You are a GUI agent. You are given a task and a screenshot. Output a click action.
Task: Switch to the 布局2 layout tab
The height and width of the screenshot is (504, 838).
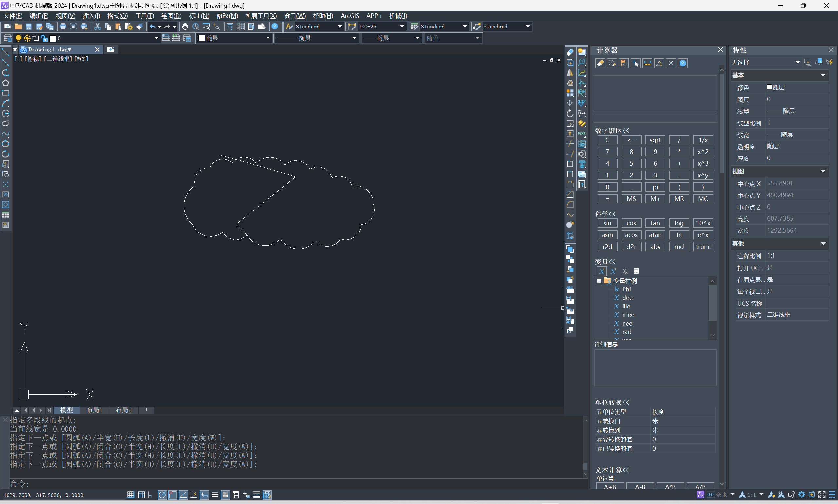click(x=123, y=410)
